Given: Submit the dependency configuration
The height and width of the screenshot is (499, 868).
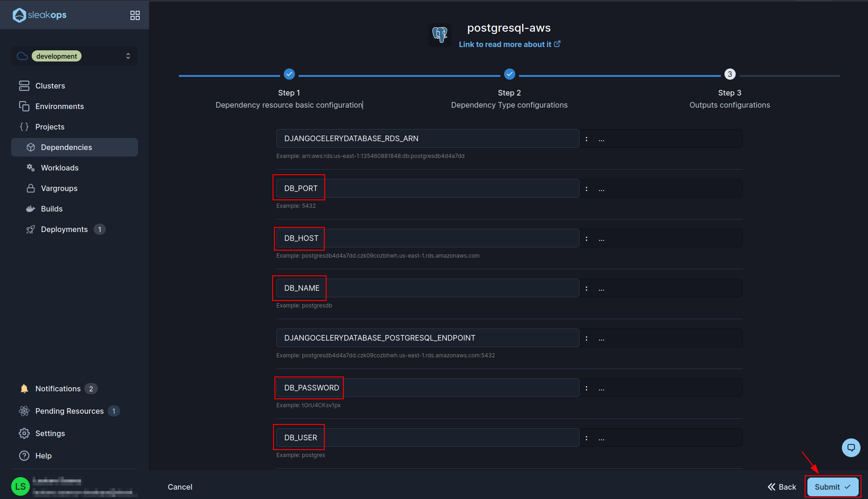Looking at the screenshot, I should click(x=833, y=487).
